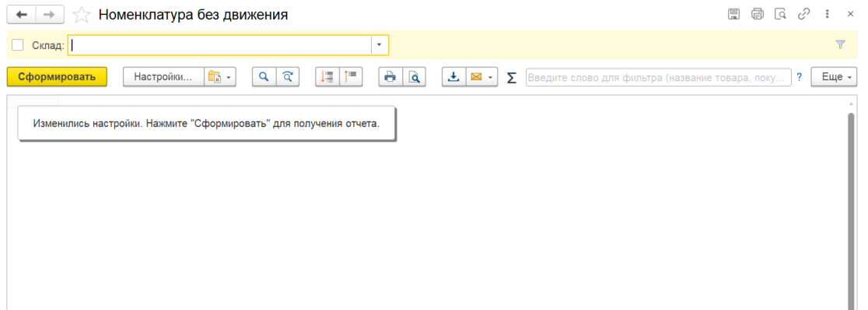Open preview icon in title bar
The width and height of the screenshot is (868, 310).
tap(781, 15)
